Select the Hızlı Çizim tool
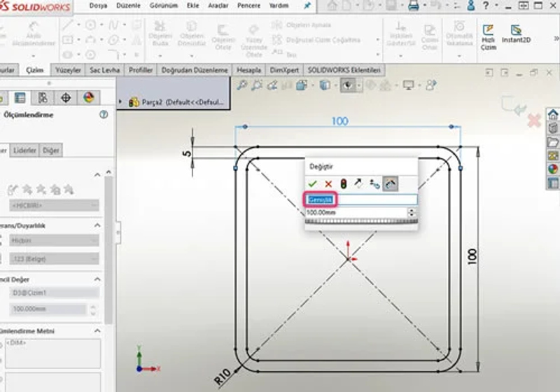The image size is (560, 392). [x=488, y=37]
